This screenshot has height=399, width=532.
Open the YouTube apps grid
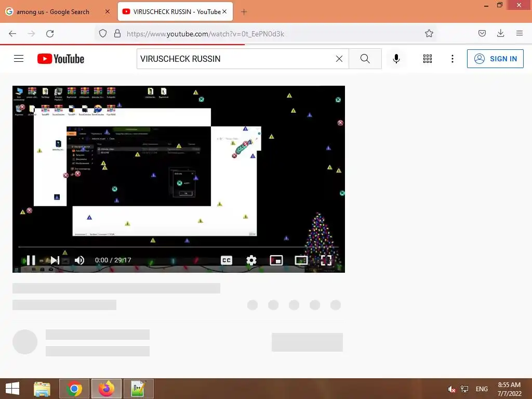[x=428, y=59]
